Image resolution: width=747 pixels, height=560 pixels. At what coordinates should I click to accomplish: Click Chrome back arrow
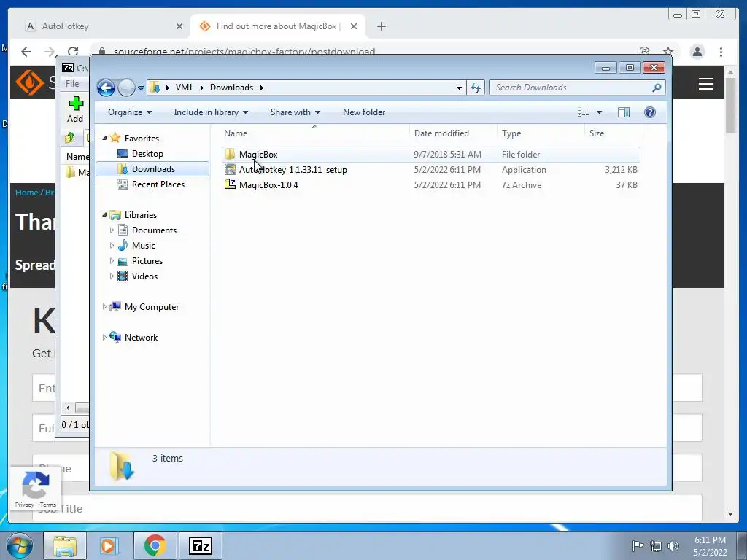[x=26, y=52]
